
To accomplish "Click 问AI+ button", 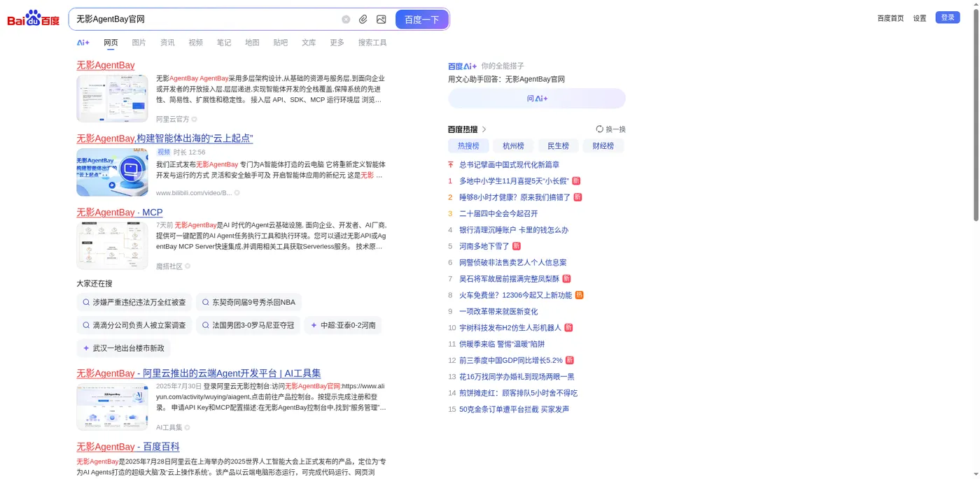I will (x=537, y=99).
